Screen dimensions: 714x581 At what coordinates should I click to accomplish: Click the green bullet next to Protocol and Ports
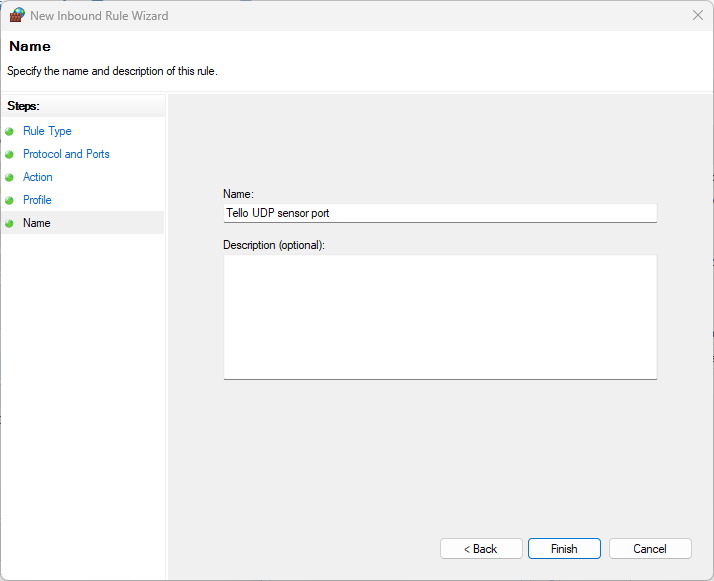10,154
